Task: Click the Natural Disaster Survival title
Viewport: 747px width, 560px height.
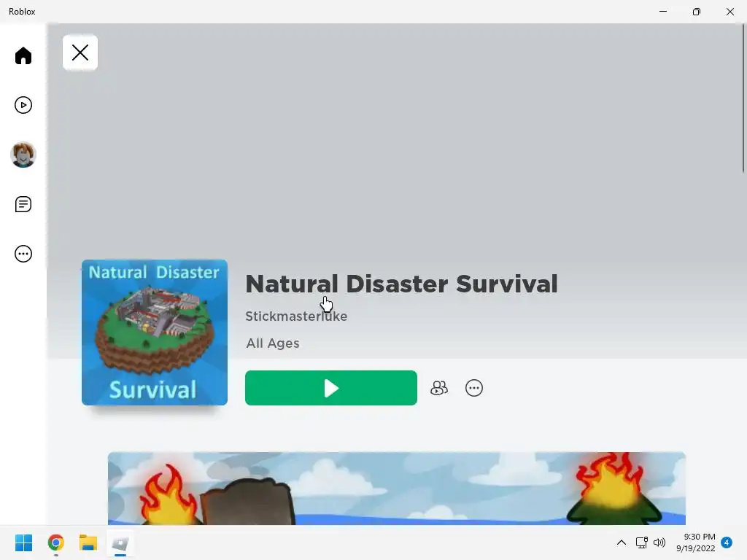Action: 402,284
